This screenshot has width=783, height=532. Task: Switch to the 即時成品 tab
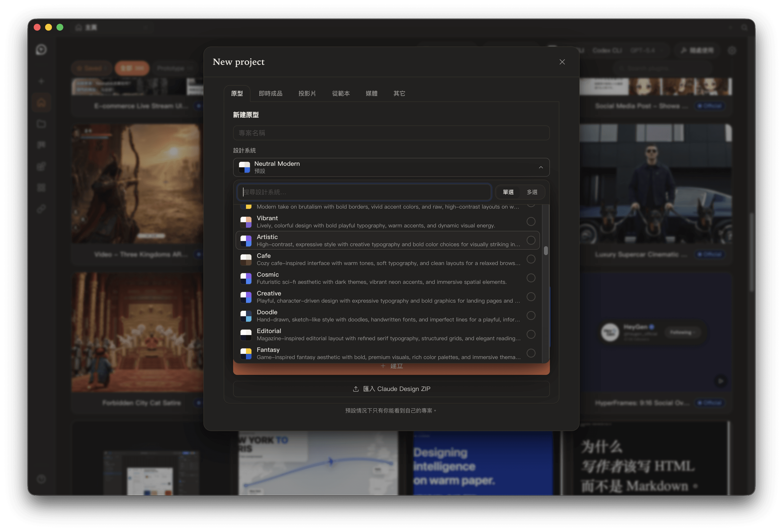(x=270, y=93)
